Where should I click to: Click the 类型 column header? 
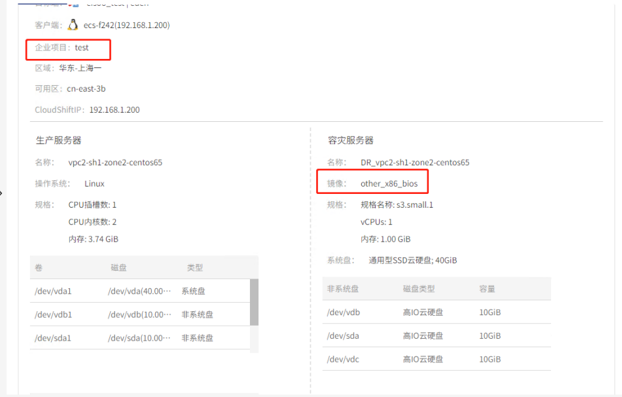pyautogui.click(x=195, y=268)
